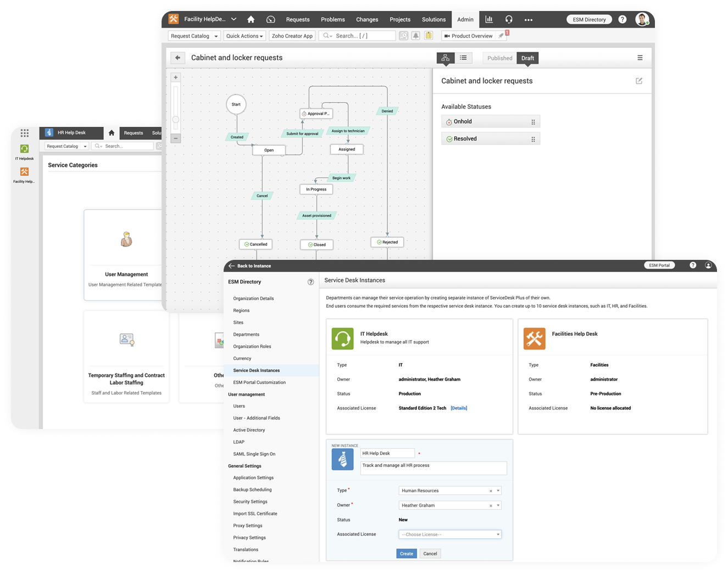Open the Home icon in Facility HelpDesk
Screen dimensions: 728x573
(x=251, y=19)
